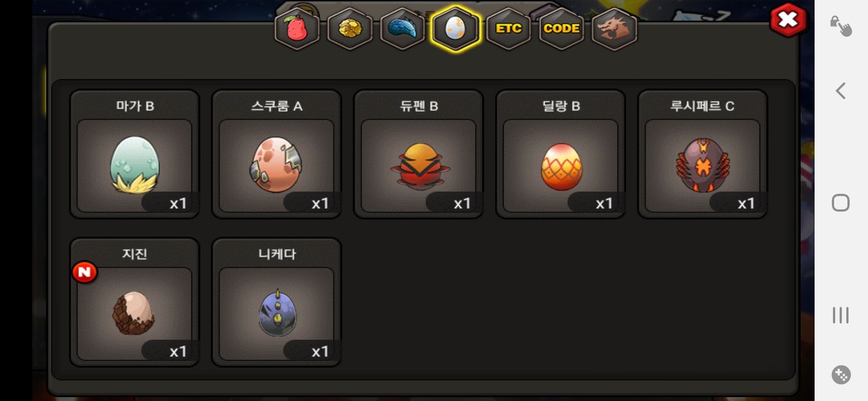The image size is (868, 401).
Task: Pick the 딜랑 B orange egg
Action: 561,154
